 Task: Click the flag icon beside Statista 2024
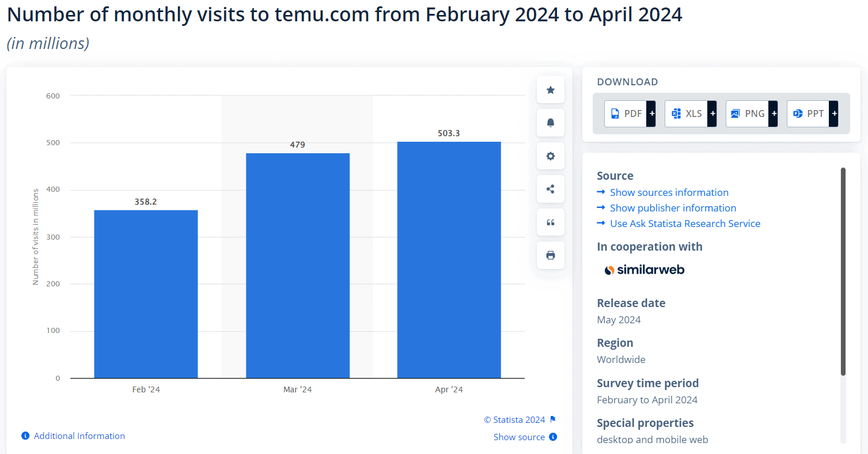coord(552,419)
